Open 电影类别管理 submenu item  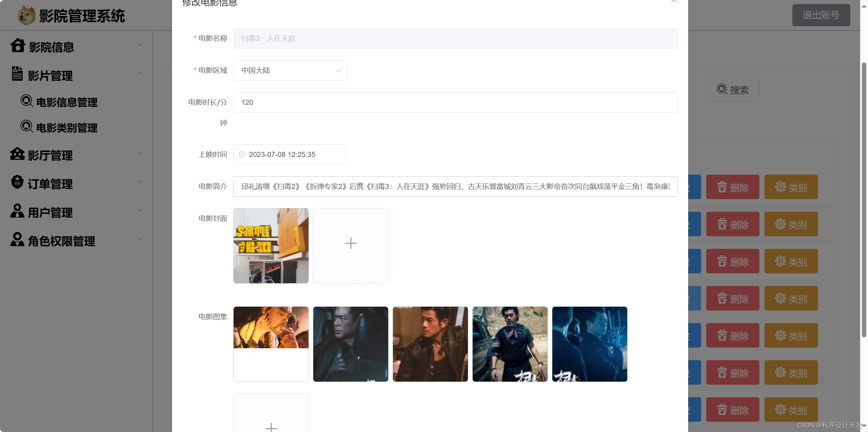tap(67, 128)
